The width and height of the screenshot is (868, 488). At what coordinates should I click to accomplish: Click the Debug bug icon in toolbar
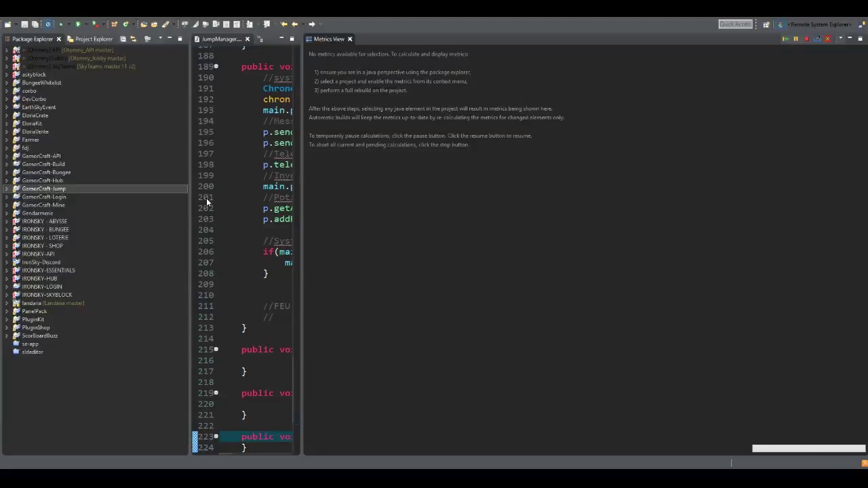pyautogui.click(x=60, y=24)
